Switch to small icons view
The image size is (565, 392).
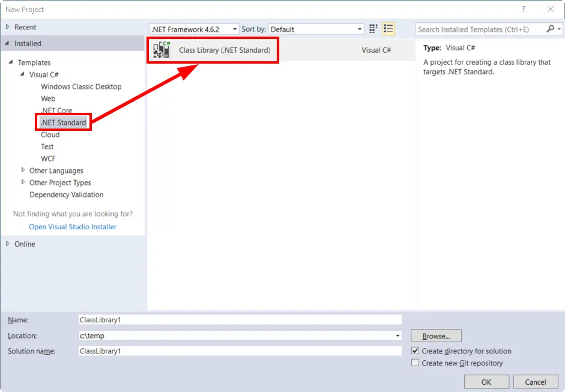(x=373, y=29)
